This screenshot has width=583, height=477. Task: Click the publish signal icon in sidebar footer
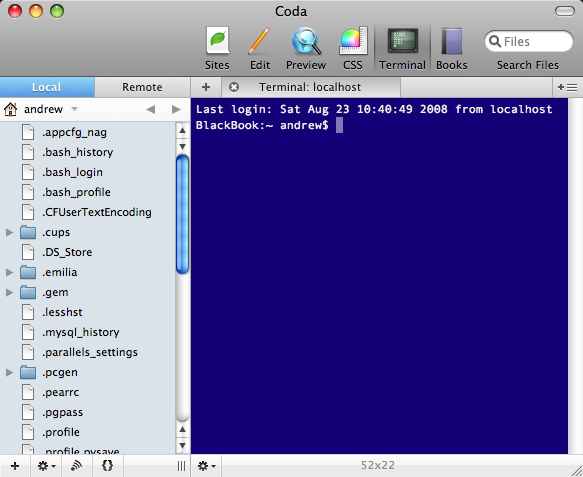77,466
